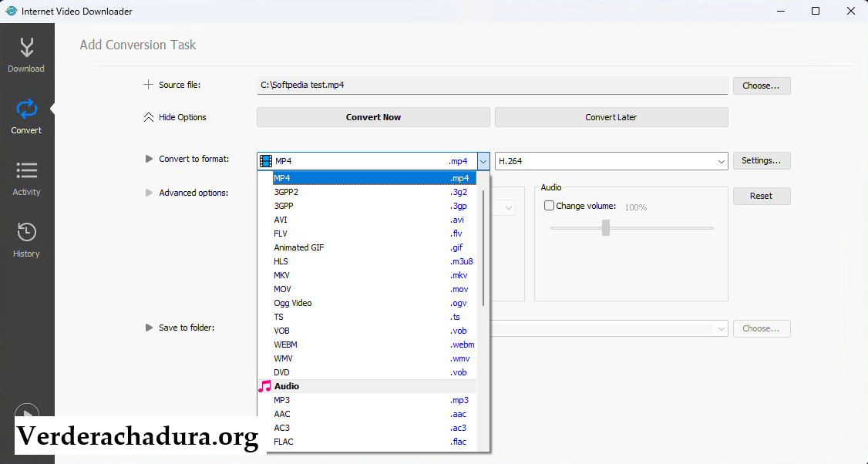The image size is (868, 464).
Task: Click Choose button next to source file
Action: pos(762,86)
